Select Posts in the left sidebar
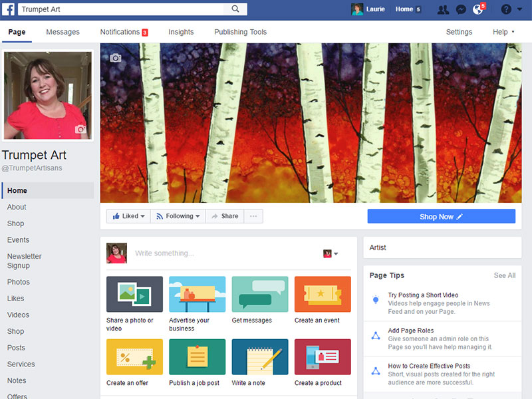Screen dimensions: 532x399 point(16,348)
